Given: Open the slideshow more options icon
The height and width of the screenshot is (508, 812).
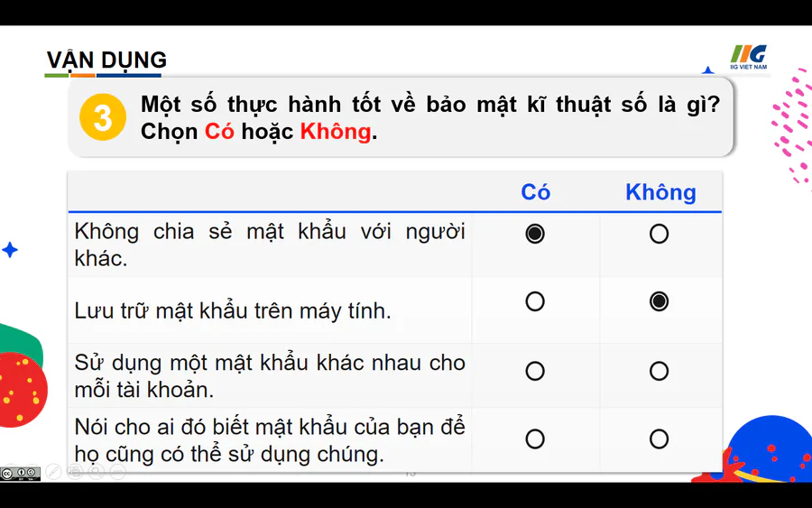Looking at the screenshot, I should (117, 472).
